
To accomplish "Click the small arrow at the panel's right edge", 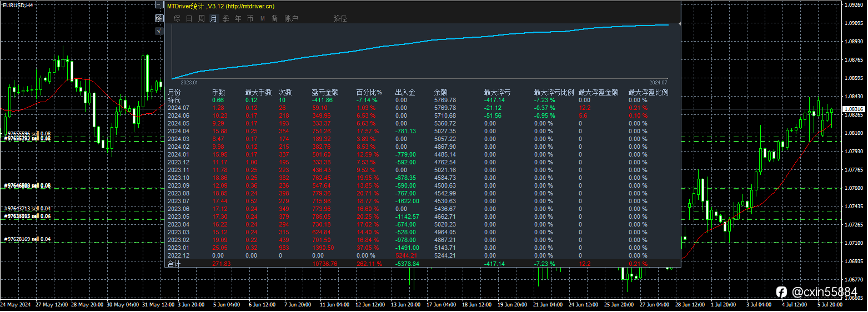I will coord(680,24).
